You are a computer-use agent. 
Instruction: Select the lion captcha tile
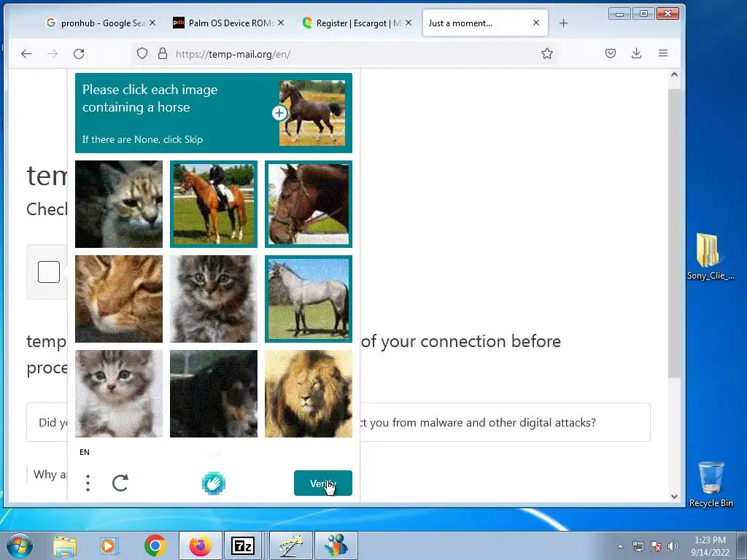pos(309,393)
